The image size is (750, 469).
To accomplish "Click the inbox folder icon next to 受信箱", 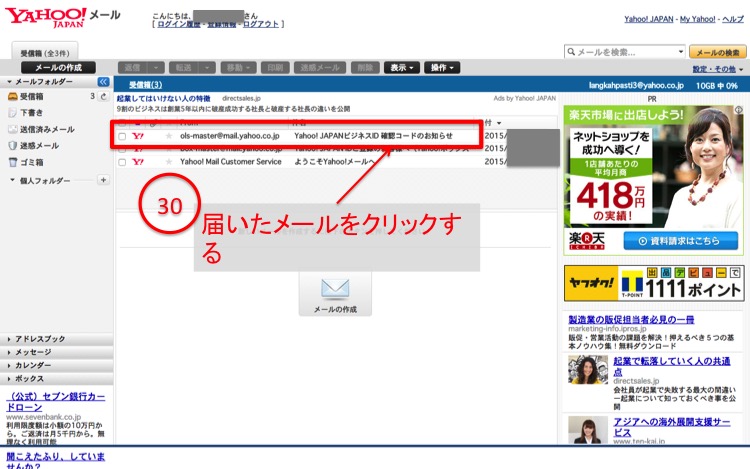I will (13, 97).
